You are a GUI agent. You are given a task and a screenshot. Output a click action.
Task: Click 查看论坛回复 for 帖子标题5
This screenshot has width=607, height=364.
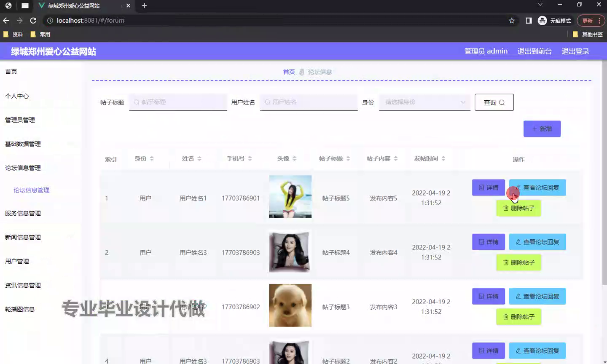537,187
